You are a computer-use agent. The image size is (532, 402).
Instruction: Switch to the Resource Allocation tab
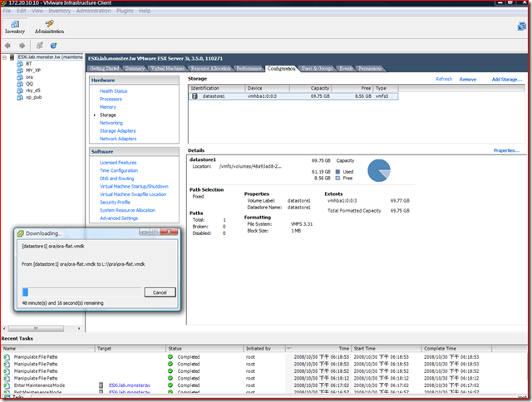pyautogui.click(x=210, y=68)
